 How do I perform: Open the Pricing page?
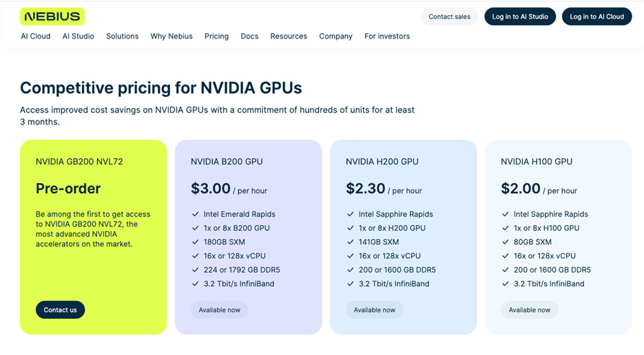point(216,36)
